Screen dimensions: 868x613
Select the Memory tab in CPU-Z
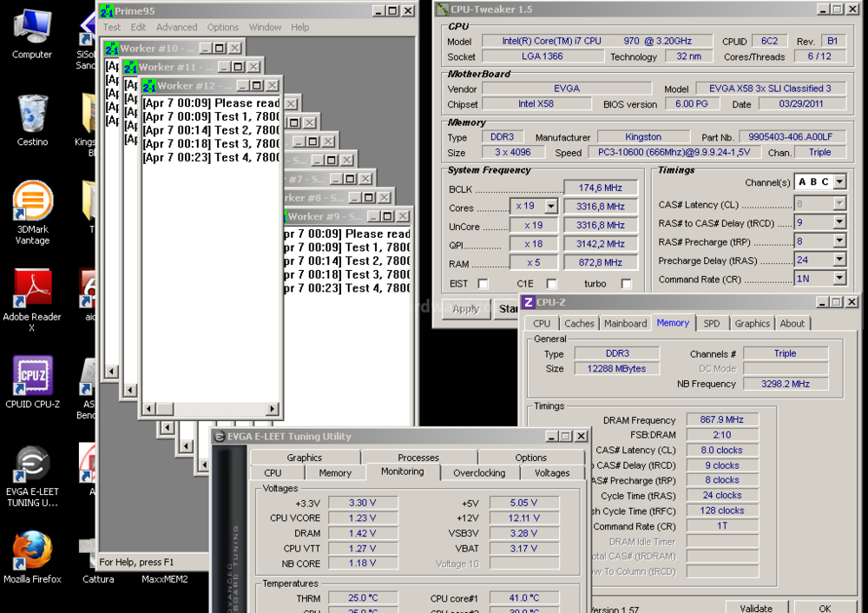pyautogui.click(x=673, y=323)
